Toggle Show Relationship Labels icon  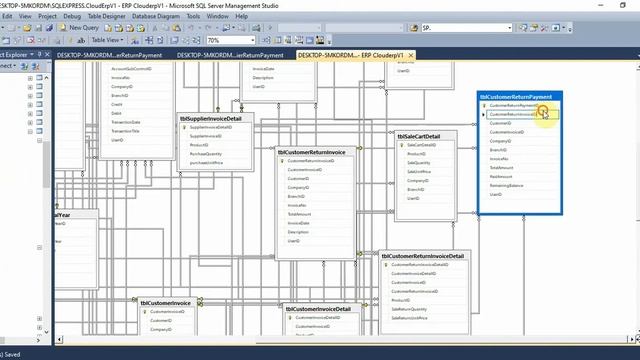pyautogui.click(x=135, y=40)
